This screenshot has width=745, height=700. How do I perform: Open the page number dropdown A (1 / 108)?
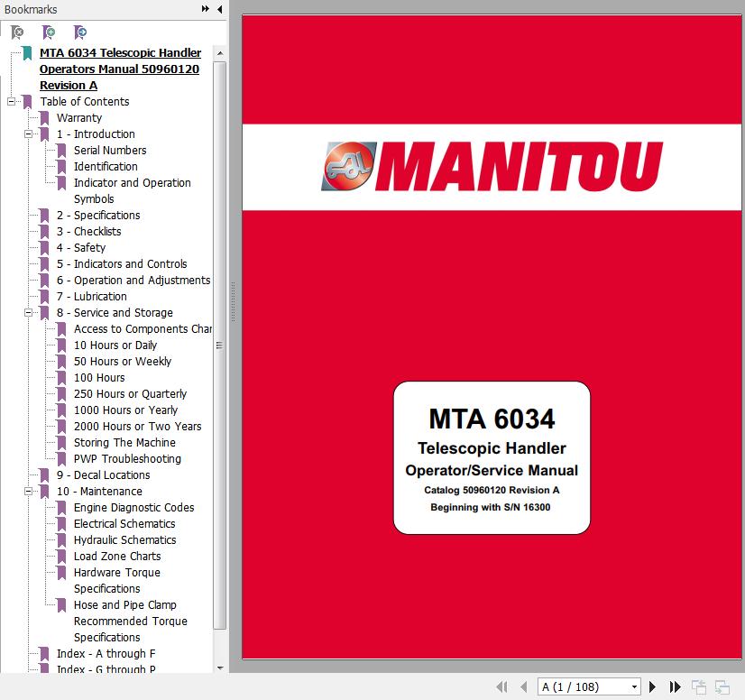pos(634,686)
